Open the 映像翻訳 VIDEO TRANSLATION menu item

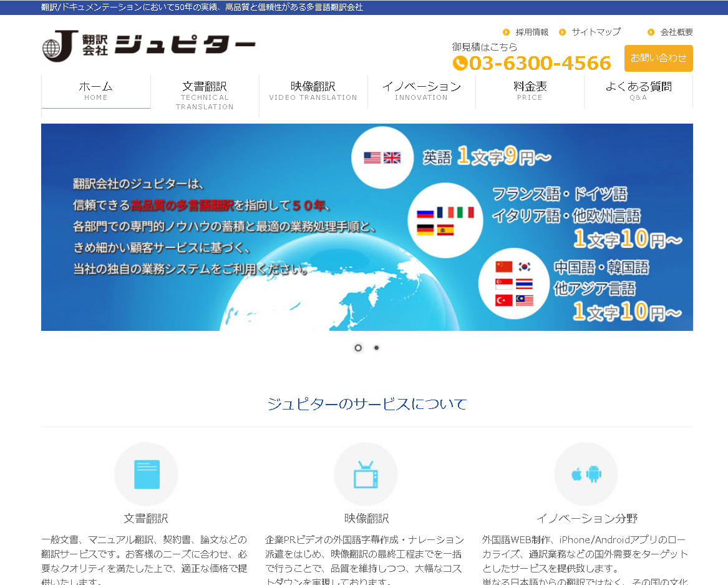(313, 91)
